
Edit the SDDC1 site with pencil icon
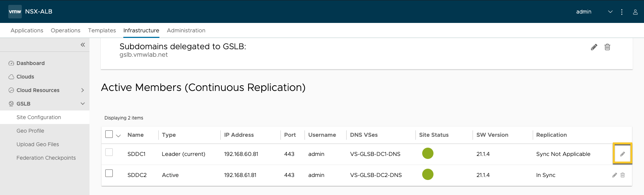coord(623,154)
